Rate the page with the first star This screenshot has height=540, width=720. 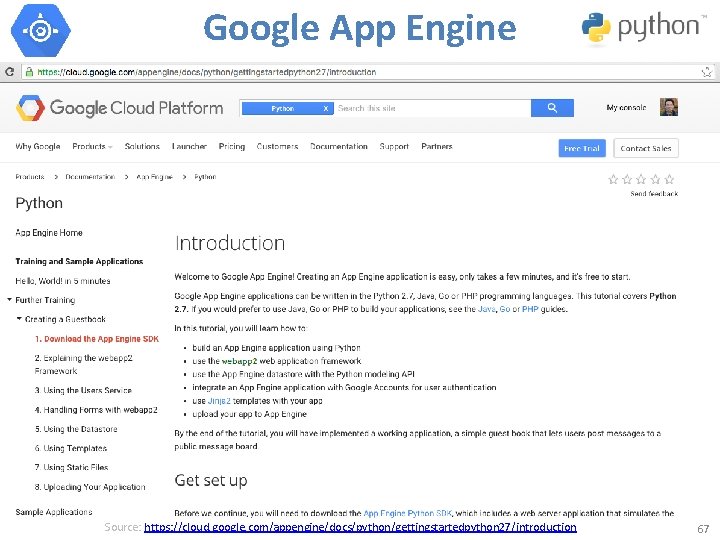click(x=613, y=179)
